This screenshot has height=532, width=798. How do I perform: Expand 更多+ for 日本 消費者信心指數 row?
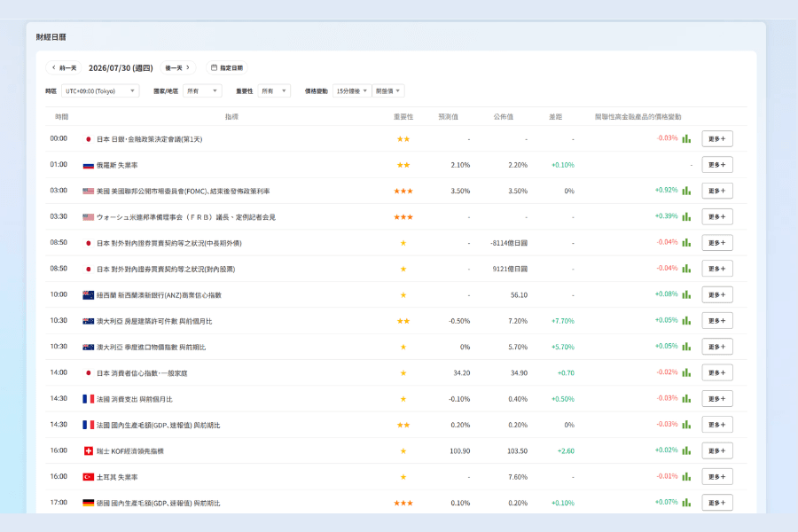pos(717,372)
